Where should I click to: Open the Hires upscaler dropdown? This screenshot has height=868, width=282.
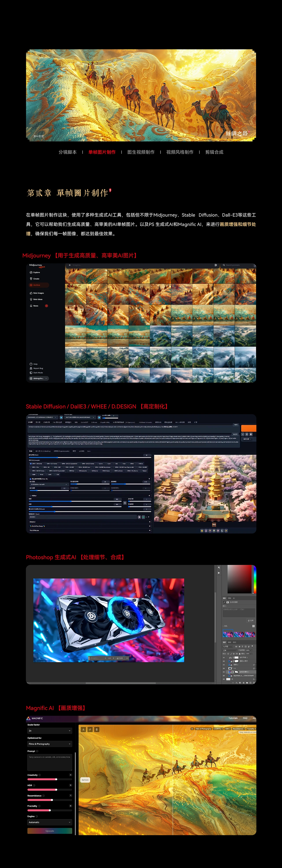coord(50,485)
